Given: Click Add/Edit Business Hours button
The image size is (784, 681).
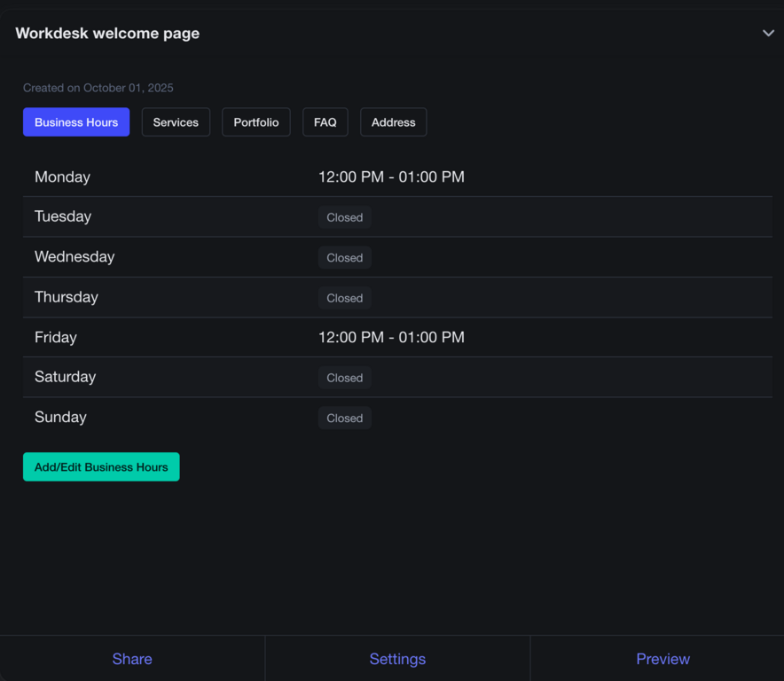Looking at the screenshot, I should coord(101,467).
